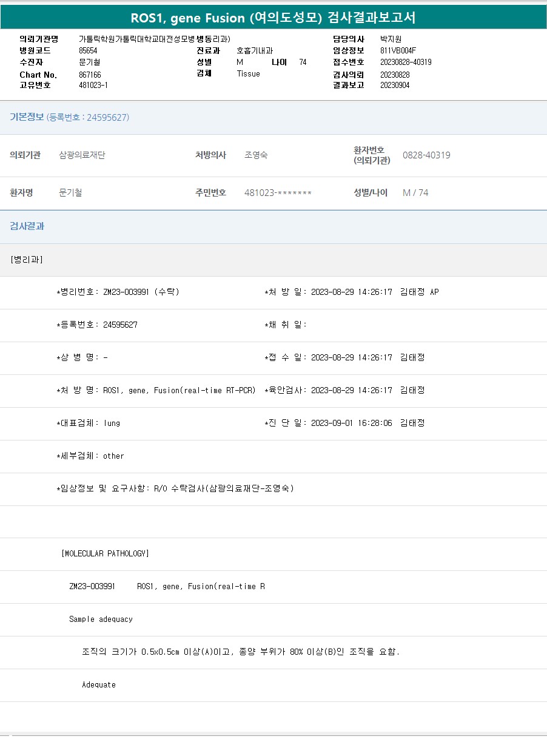This screenshot has width=547, height=756.
Task: Click the [MOLECULAR PATHOLOGY] heading
Action: 105,553
